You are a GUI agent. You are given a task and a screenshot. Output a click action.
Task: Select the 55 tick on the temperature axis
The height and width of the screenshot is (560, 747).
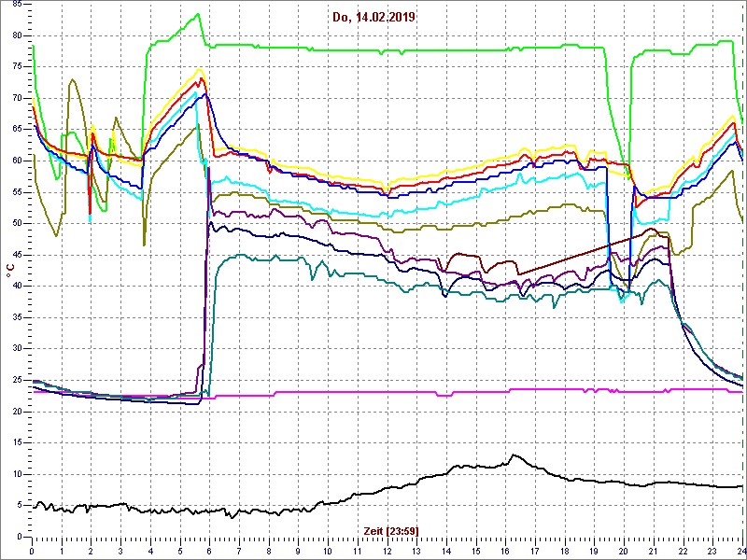point(18,192)
